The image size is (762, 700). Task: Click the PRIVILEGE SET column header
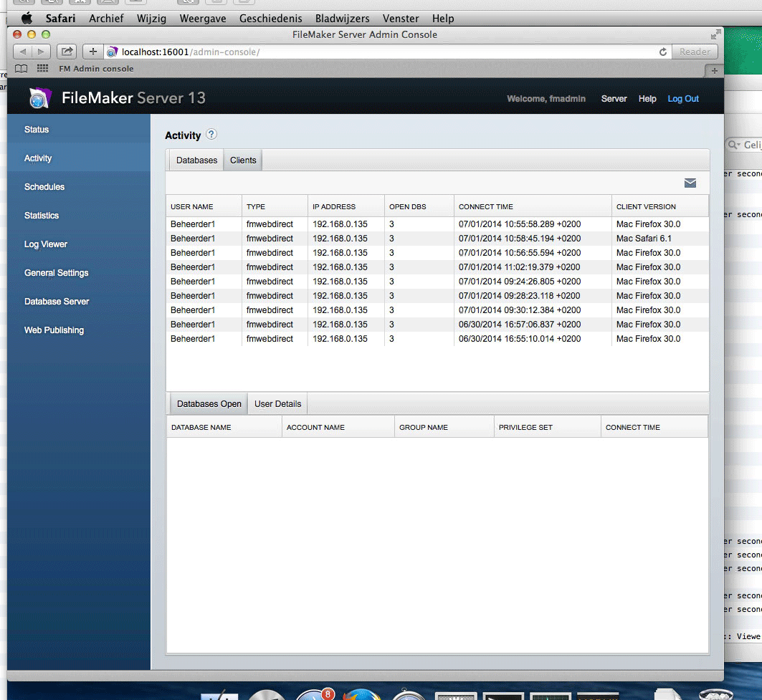click(x=547, y=427)
